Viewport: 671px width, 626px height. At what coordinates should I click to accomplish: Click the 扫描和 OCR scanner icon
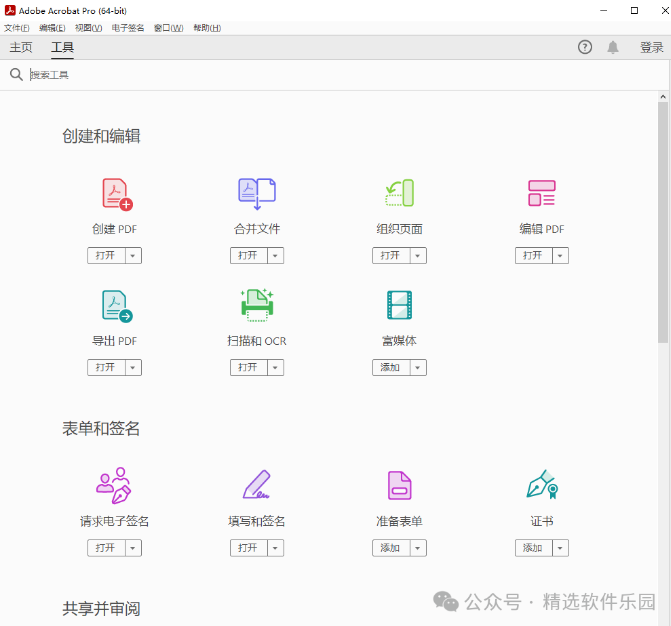coord(257,305)
